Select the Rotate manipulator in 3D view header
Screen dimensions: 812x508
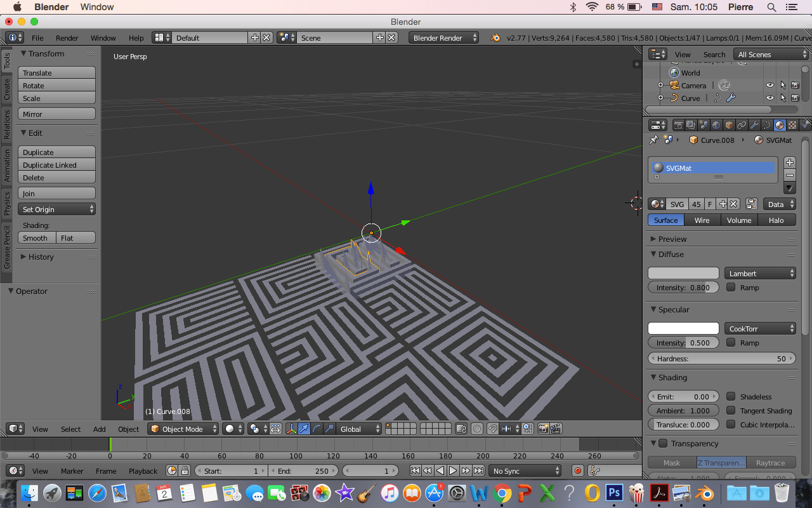coord(315,429)
